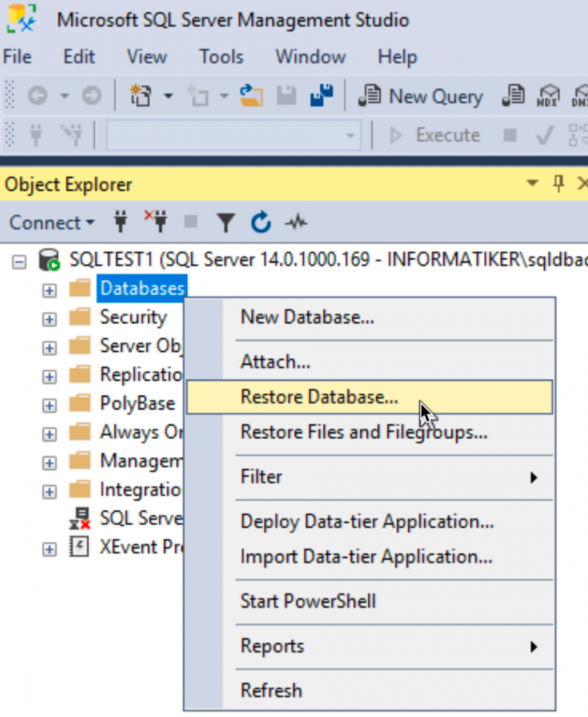Open the Tools menu in menu bar
This screenshot has width=588, height=717.
[221, 57]
